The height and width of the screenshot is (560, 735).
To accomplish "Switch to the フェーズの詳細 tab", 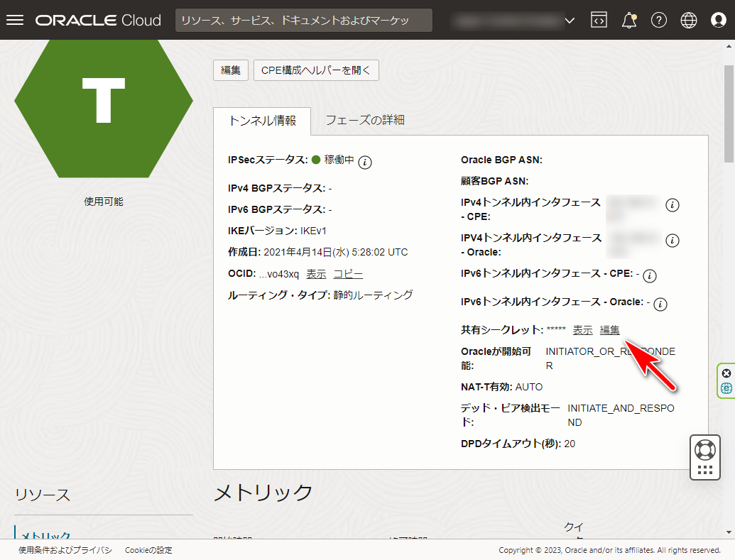I will [365, 120].
